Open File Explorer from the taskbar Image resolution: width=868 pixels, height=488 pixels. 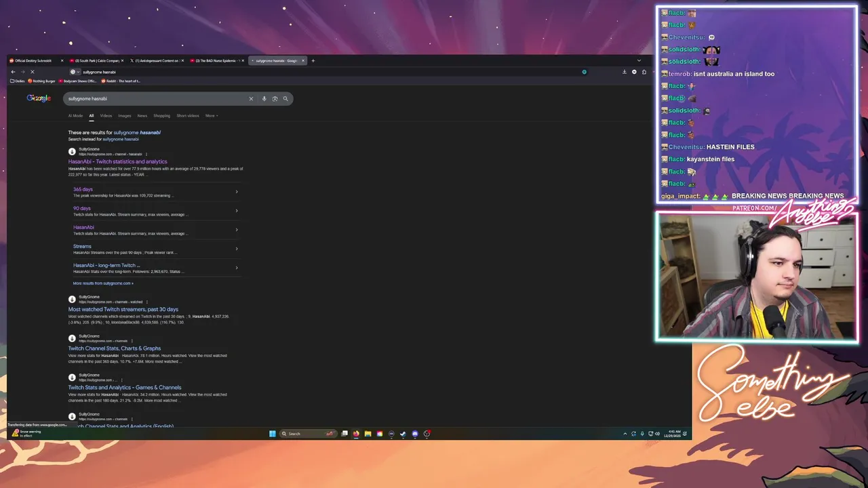pyautogui.click(x=368, y=434)
